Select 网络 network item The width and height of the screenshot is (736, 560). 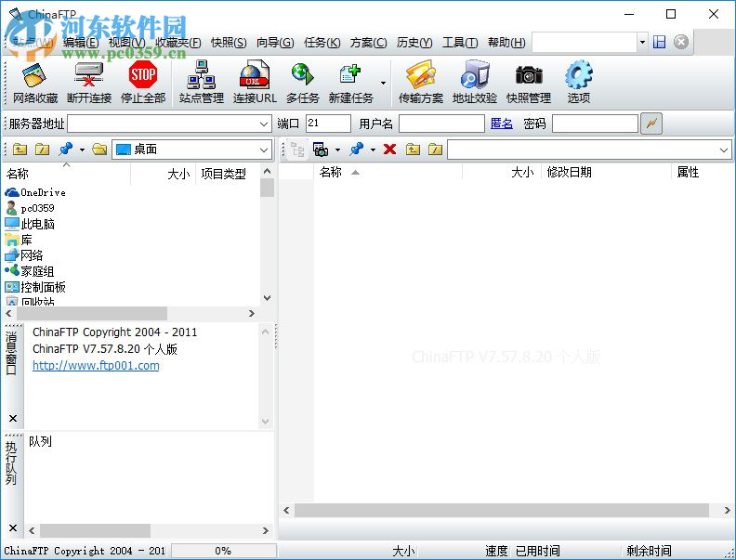[24, 255]
